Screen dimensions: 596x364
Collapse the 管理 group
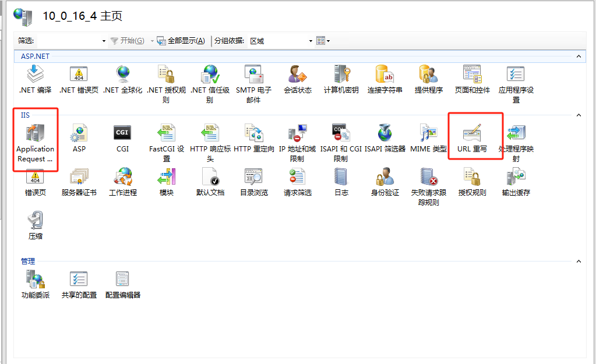[x=579, y=261]
